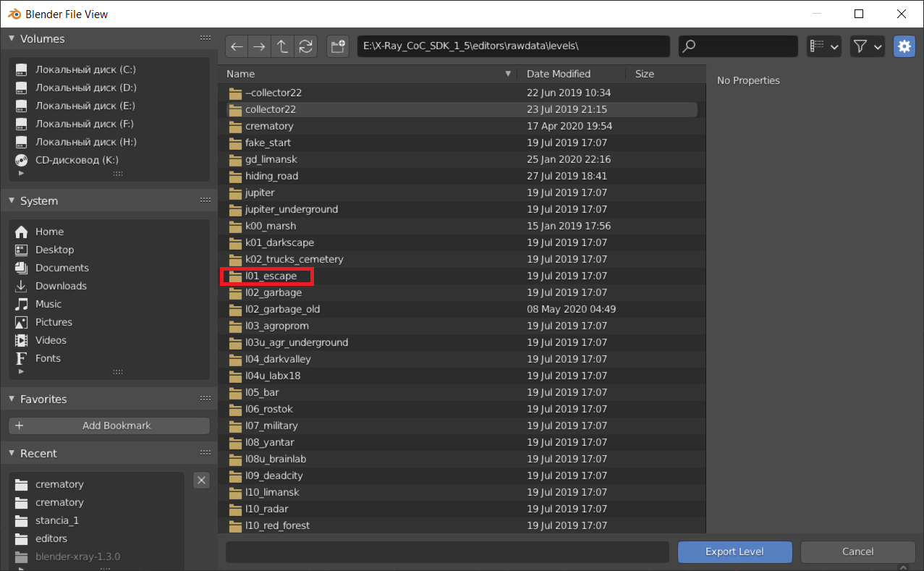The height and width of the screenshot is (571, 924).
Task: Open Recent panel grip options
Action: coord(205,453)
